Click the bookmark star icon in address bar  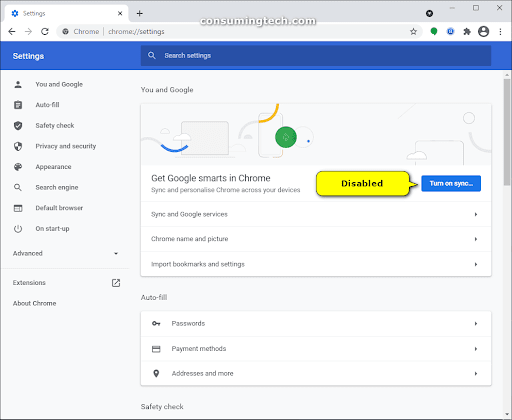[x=413, y=32]
